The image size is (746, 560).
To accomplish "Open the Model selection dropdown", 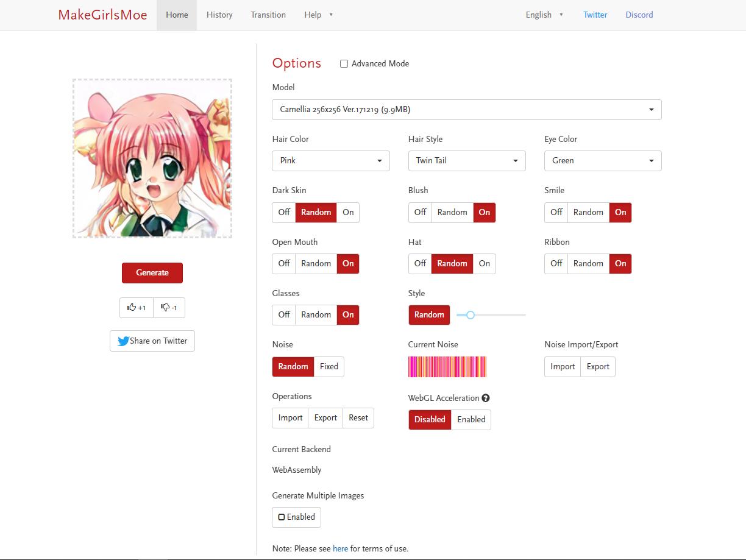I will pos(466,110).
